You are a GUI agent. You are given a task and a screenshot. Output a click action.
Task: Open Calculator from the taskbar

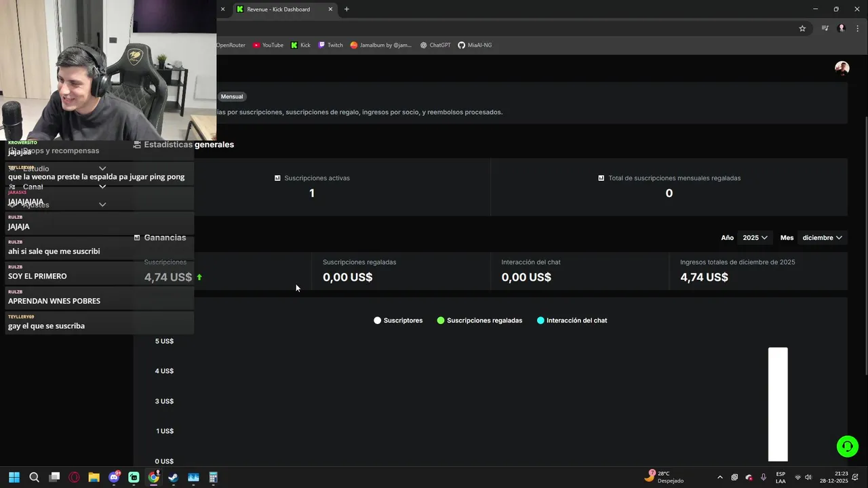tap(213, 477)
